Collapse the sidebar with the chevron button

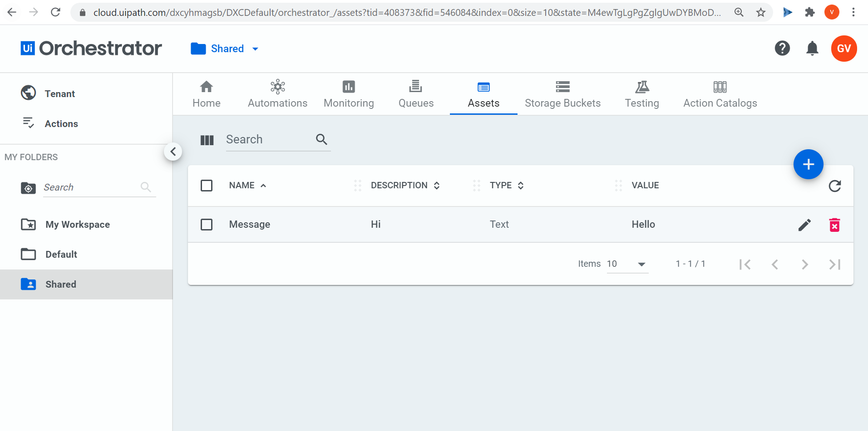click(x=173, y=152)
